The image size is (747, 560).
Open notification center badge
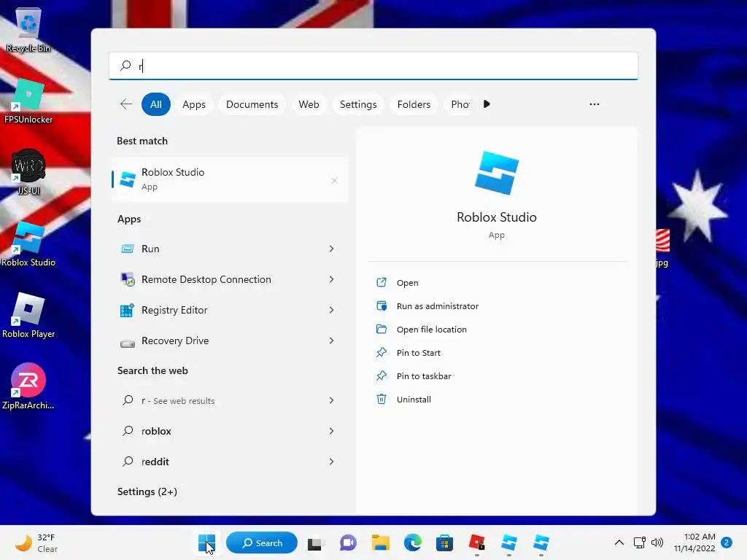point(727,542)
